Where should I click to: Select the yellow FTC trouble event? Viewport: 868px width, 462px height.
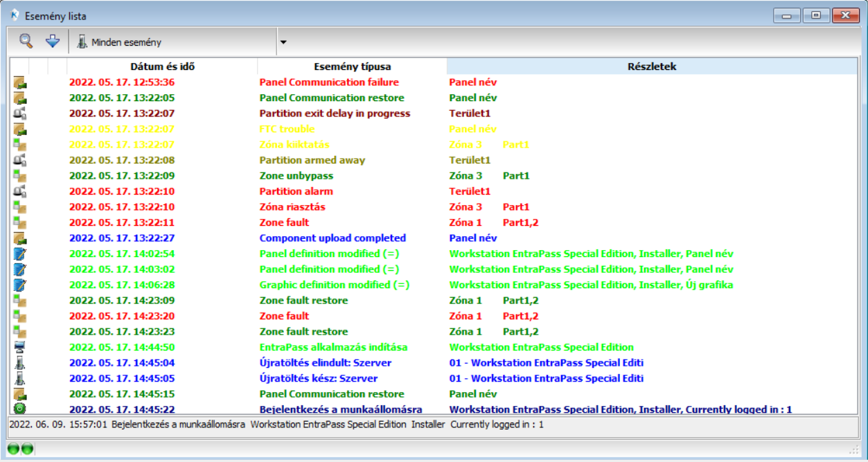point(287,129)
